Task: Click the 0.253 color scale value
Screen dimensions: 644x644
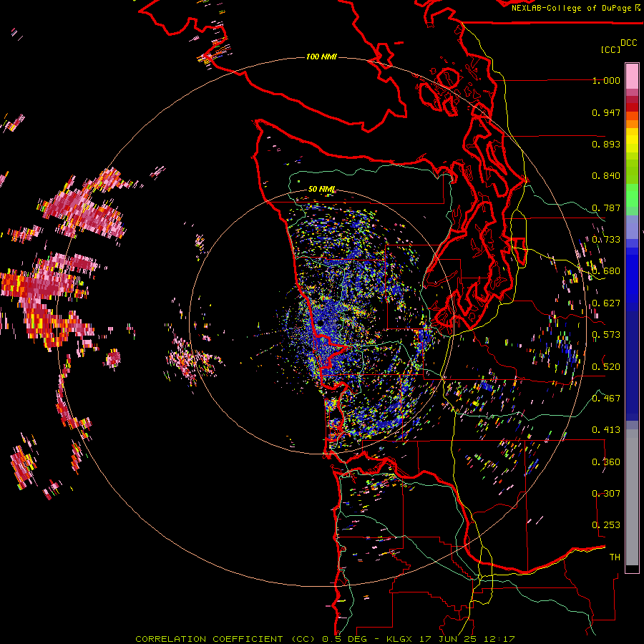Action: (x=606, y=525)
